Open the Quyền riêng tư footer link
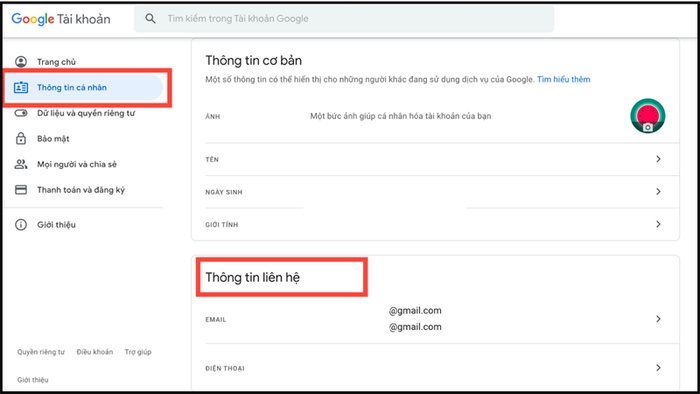The width and height of the screenshot is (700, 394). [x=41, y=352]
